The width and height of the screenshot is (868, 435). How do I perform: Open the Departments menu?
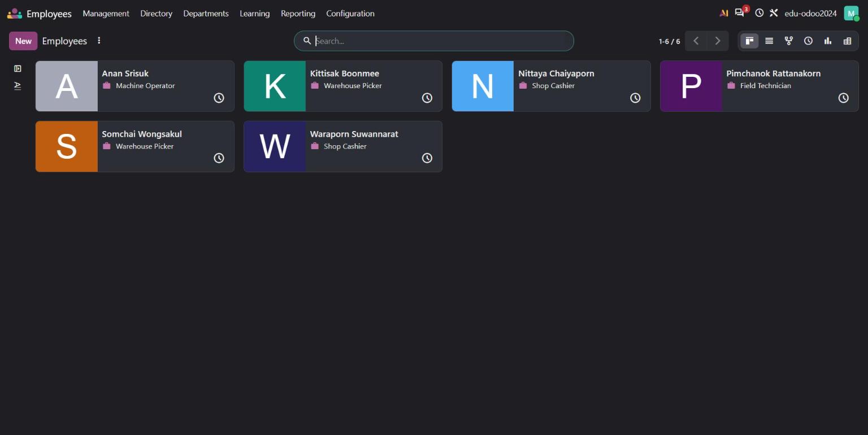point(206,14)
